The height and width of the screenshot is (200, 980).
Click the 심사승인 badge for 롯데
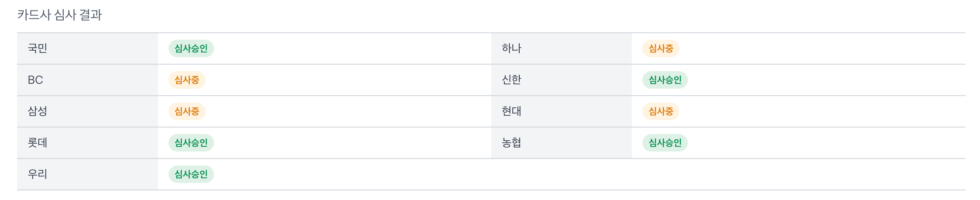point(191,143)
